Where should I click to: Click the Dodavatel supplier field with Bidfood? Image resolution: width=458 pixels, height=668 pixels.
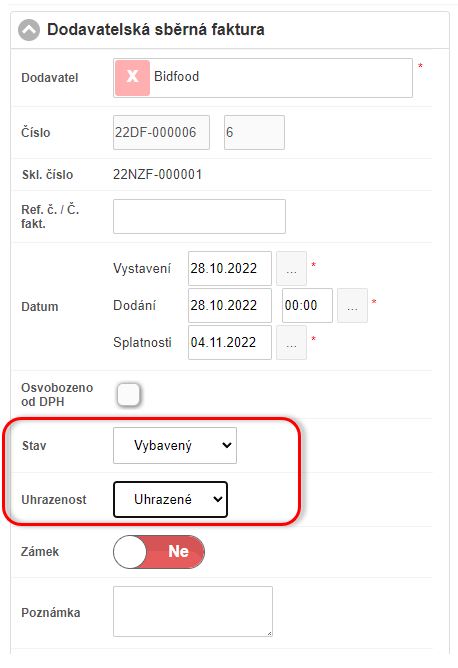click(x=263, y=78)
